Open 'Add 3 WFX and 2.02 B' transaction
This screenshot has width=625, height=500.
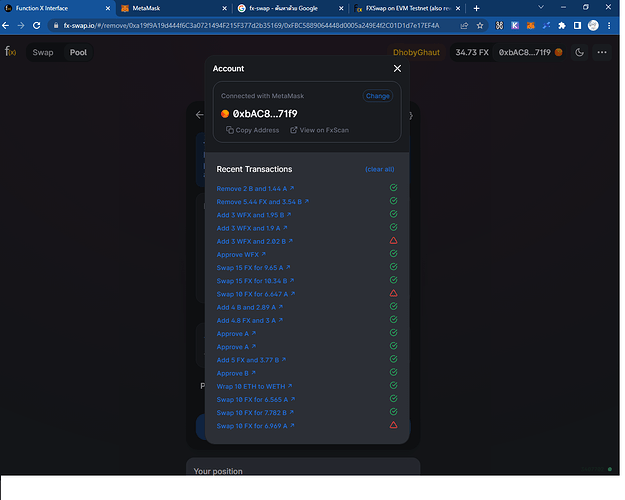click(x=255, y=241)
